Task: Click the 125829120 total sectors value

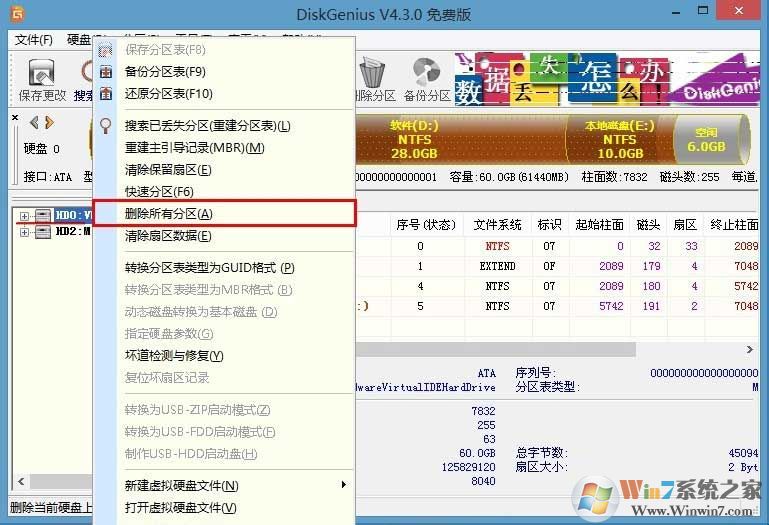Action: [x=468, y=467]
